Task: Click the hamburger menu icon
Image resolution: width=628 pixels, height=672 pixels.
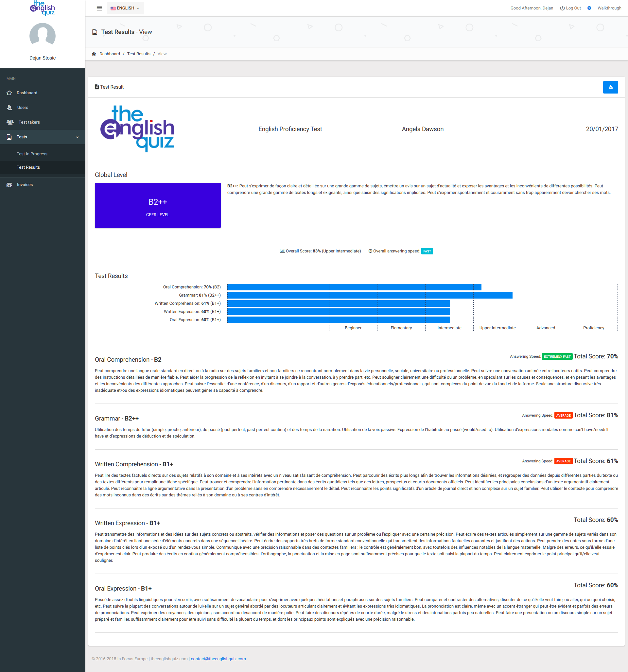Action: tap(99, 8)
